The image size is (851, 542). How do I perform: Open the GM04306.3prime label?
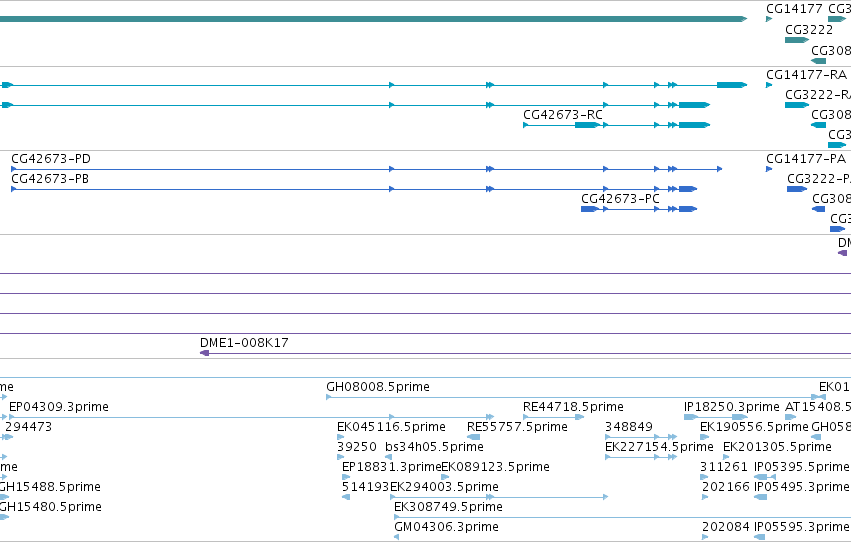446,527
